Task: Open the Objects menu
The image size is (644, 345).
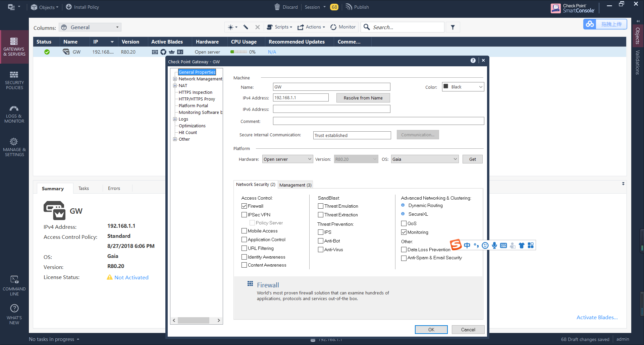Action: pos(44,7)
